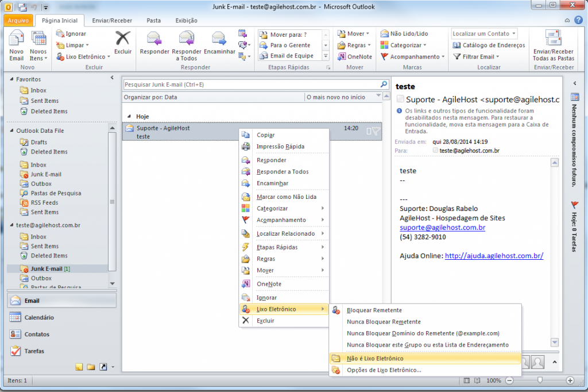Click the zoom in plus button
The image size is (588, 392).
[x=570, y=381]
